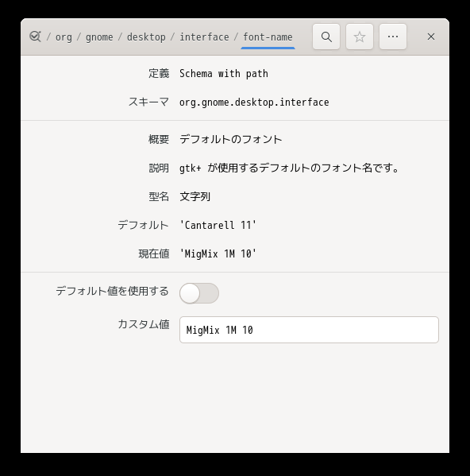
Task: Click the gtk+ description text
Action: pyautogui.click(x=289, y=168)
